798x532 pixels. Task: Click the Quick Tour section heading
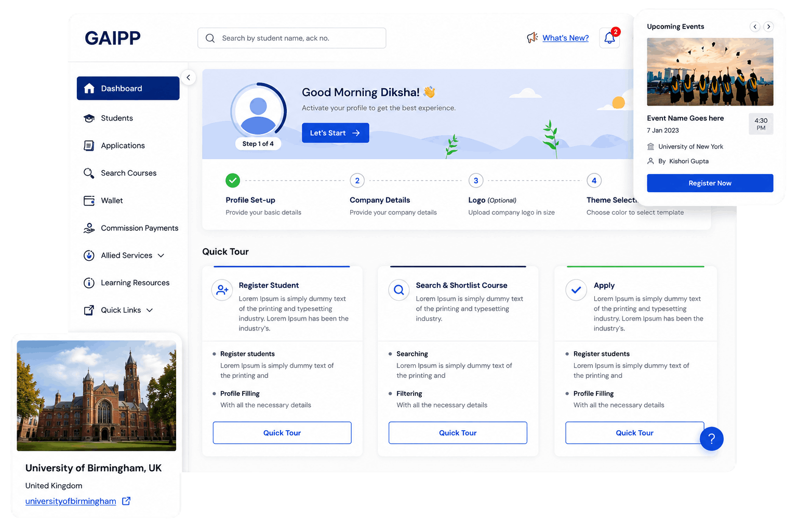[x=225, y=252]
